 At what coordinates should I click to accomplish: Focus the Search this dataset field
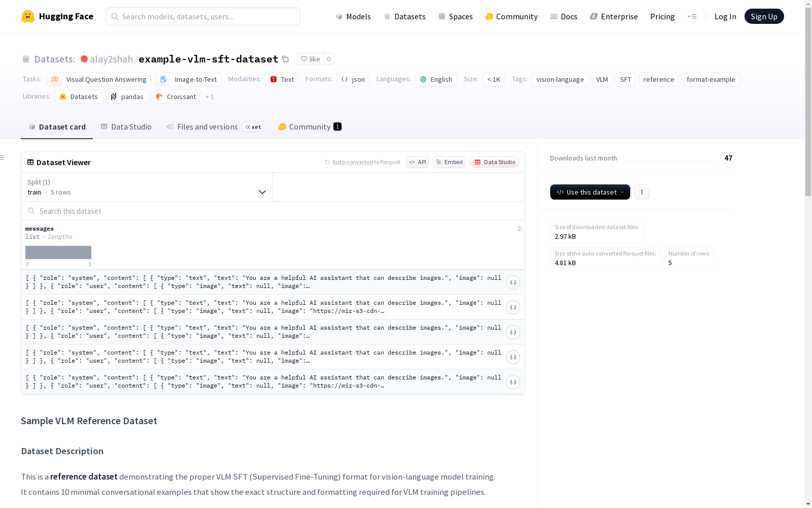[273, 211]
